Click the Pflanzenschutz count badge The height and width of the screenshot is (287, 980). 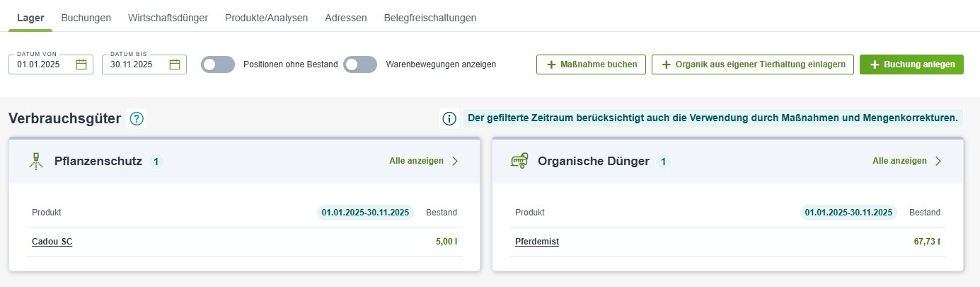156,162
